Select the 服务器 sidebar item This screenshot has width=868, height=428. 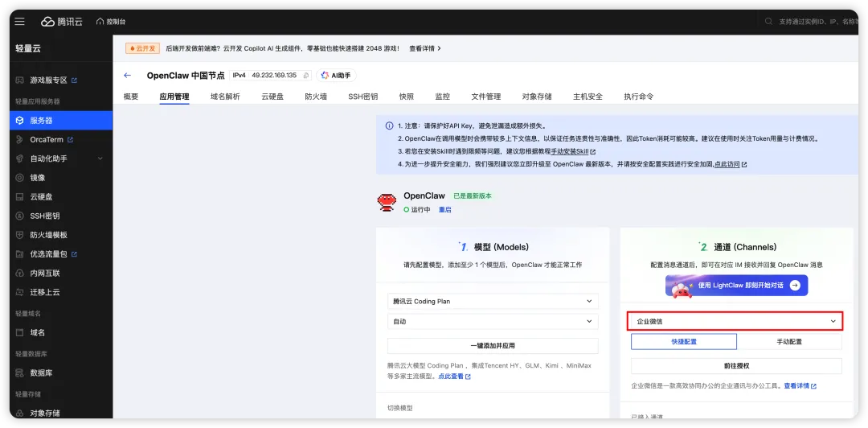[x=61, y=121]
